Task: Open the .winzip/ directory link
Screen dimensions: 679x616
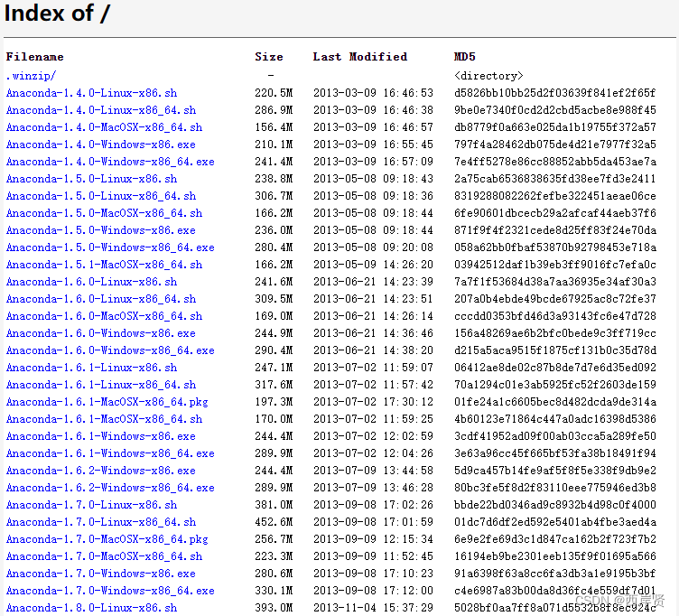Action: (x=32, y=76)
